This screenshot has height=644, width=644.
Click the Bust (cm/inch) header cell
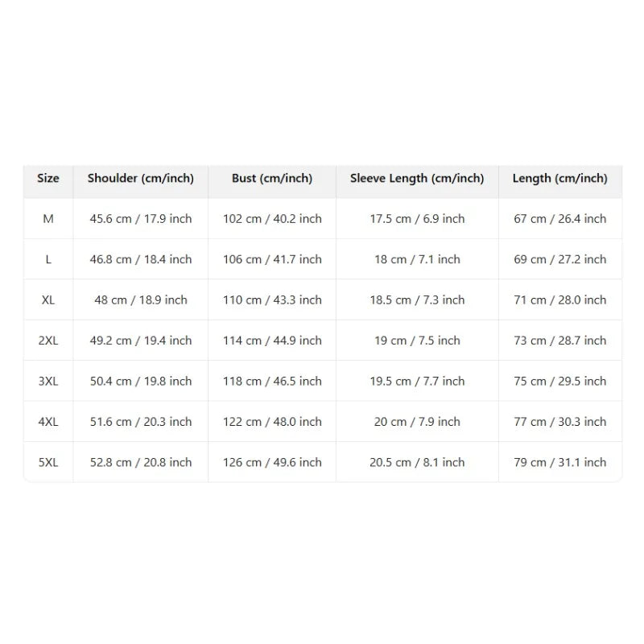click(272, 178)
